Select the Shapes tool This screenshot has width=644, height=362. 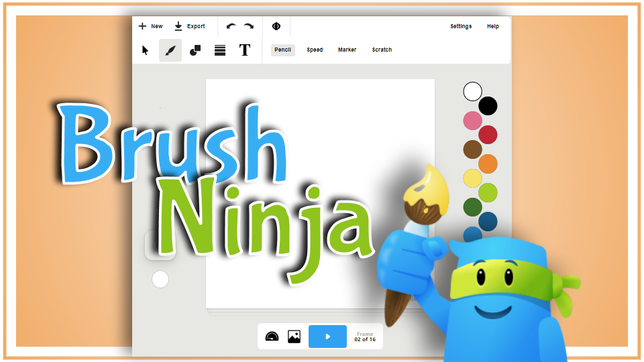coord(195,50)
